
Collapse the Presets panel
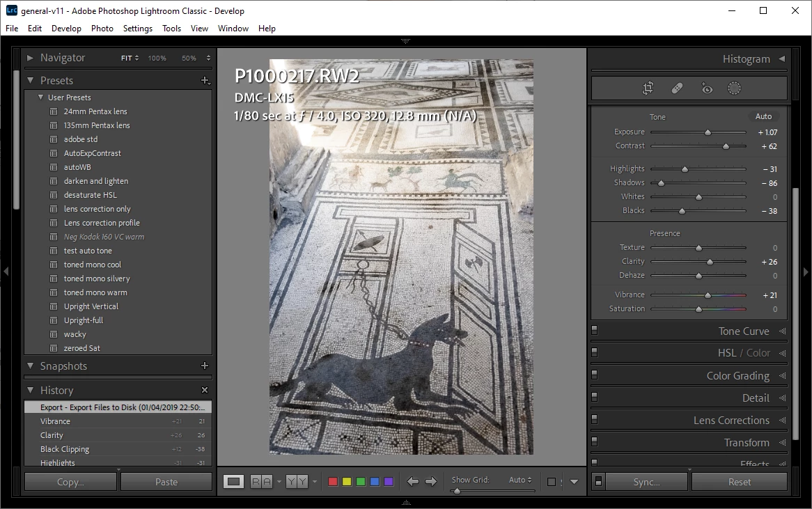click(30, 80)
